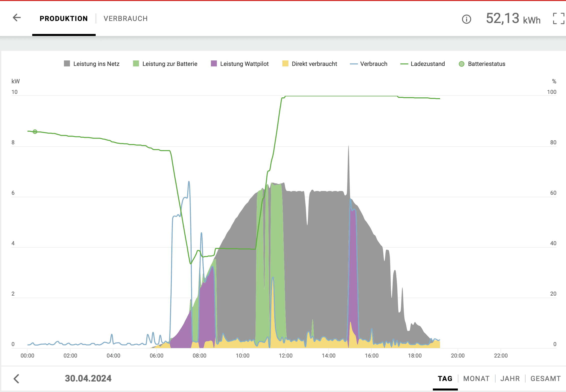Toggle the Direkt verbraucht legend label
This screenshot has height=392, width=566.
coord(314,64)
